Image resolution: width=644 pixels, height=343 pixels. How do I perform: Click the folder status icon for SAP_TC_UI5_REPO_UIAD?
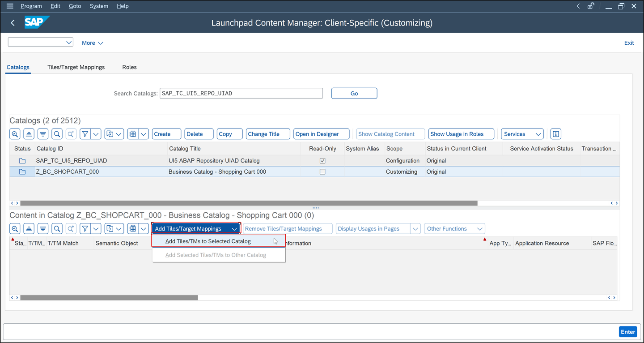pyautogui.click(x=22, y=161)
